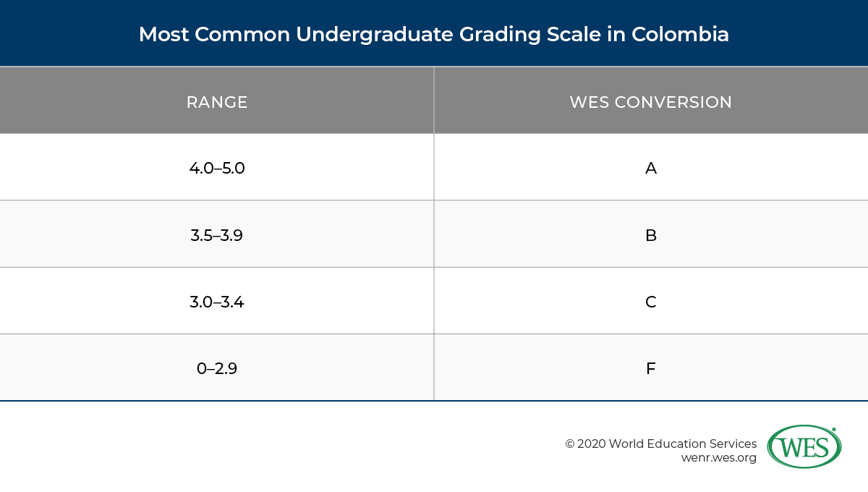Click the grade A conversion cell
Image resolution: width=868 pixels, height=492 pixels.
point(650,169)
